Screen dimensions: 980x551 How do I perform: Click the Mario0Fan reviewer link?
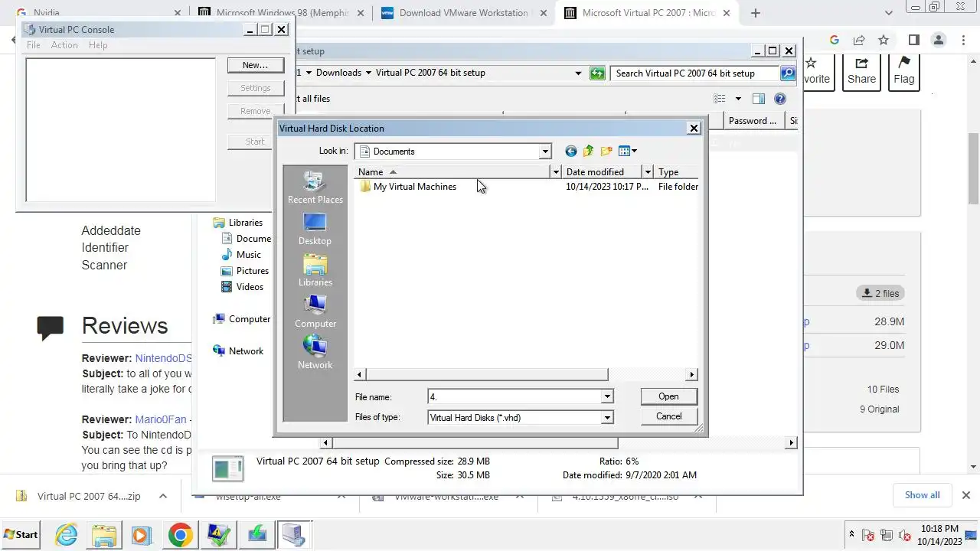click(x=161, y=419)
